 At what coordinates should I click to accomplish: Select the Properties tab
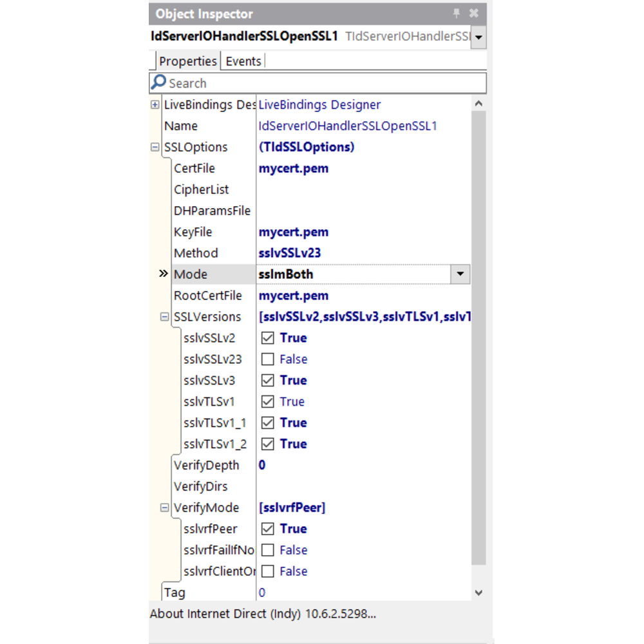[x=187, y=61]
